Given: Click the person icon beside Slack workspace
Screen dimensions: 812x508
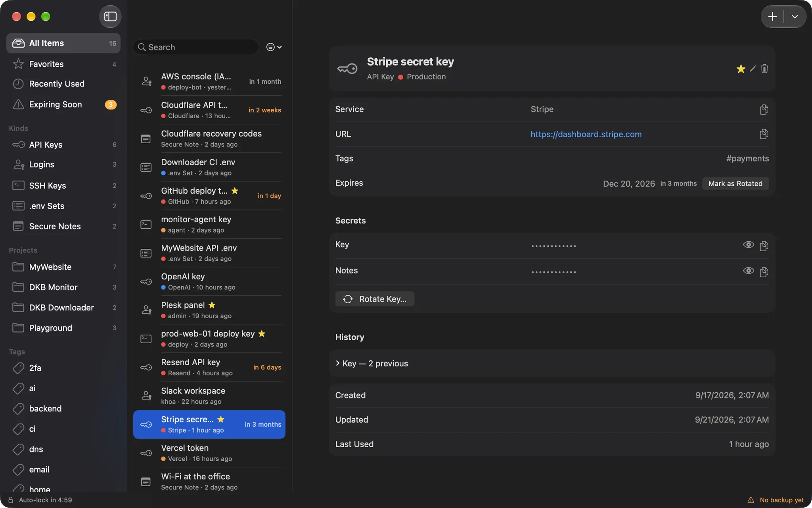Looking at the screenshot, I should [146, 396].
